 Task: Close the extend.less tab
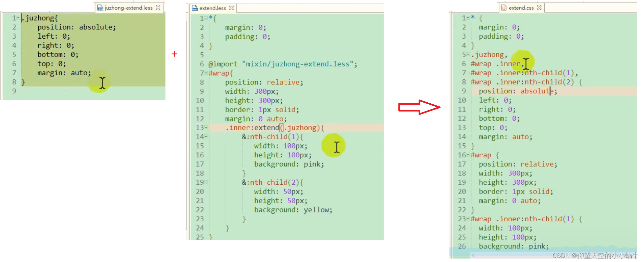[232, 8]
